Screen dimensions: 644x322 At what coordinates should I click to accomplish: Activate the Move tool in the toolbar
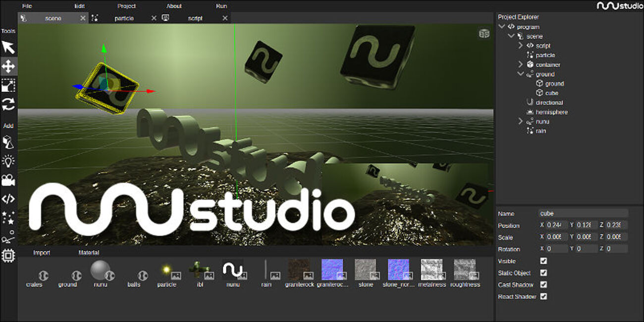(8, 66)
